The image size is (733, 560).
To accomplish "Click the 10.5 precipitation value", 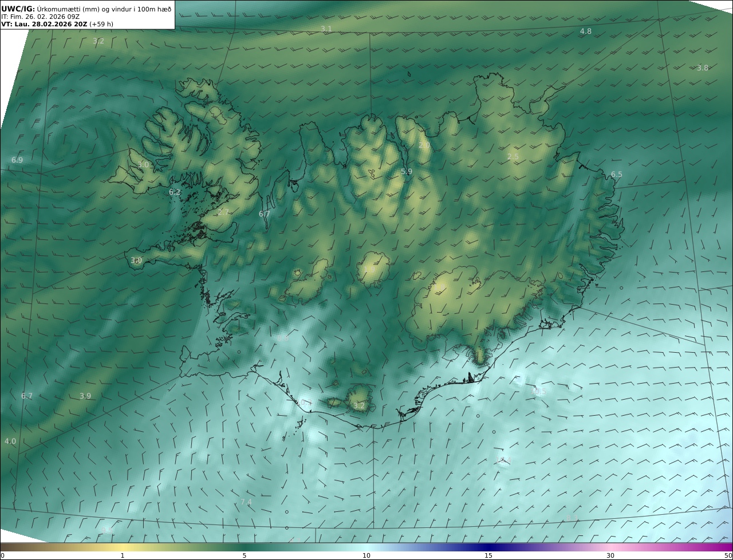I will [x=538, y=392].
